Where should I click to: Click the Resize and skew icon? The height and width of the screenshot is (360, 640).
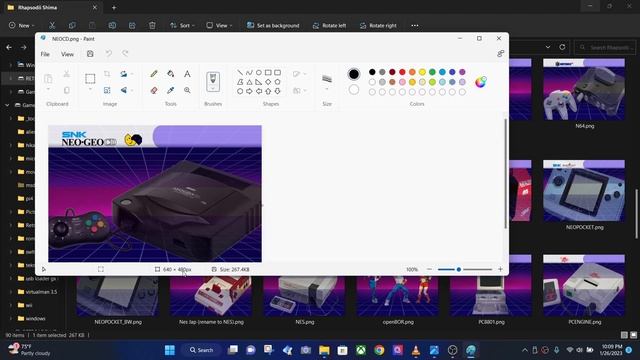pos(107,90)
